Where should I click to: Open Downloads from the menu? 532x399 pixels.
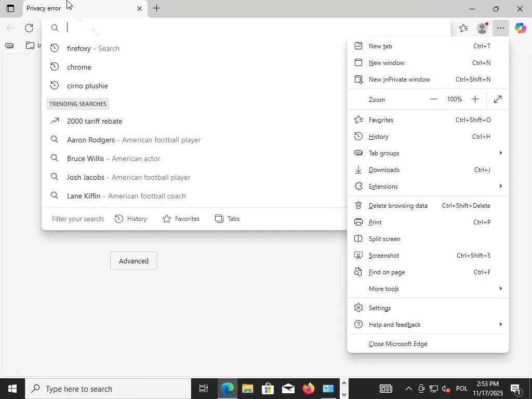tap(428, 170)
